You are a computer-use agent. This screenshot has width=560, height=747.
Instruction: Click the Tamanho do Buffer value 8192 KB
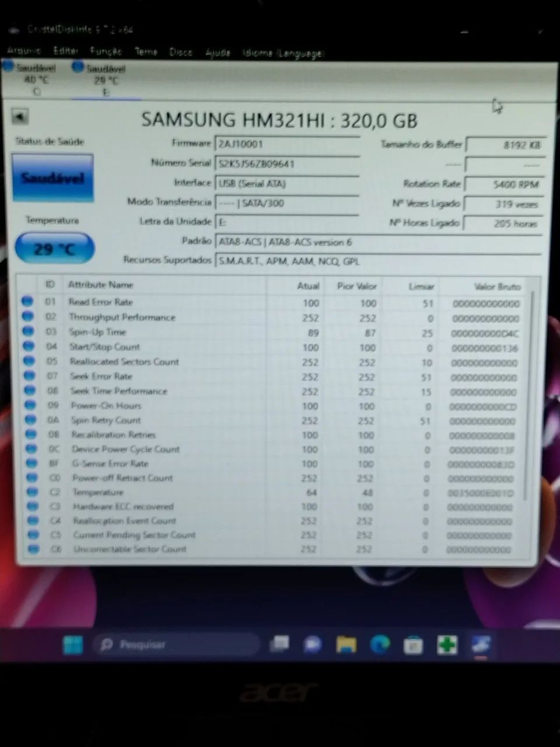[x=506, y=145]
